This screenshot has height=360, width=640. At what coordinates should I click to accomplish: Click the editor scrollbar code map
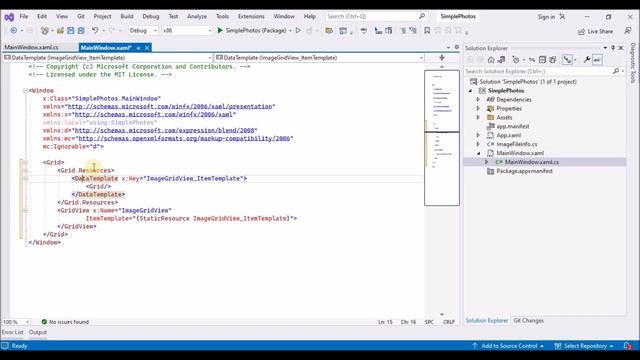[442, 138]
